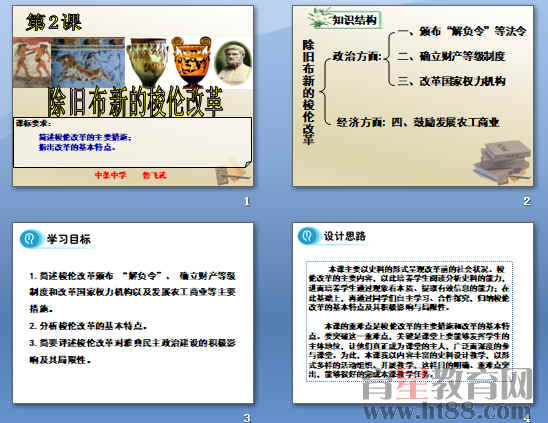Image resolution: width=548 pixels, height=423 pixels.
Task: Click the boxing figures fresco image
Action: coord(32,62)
